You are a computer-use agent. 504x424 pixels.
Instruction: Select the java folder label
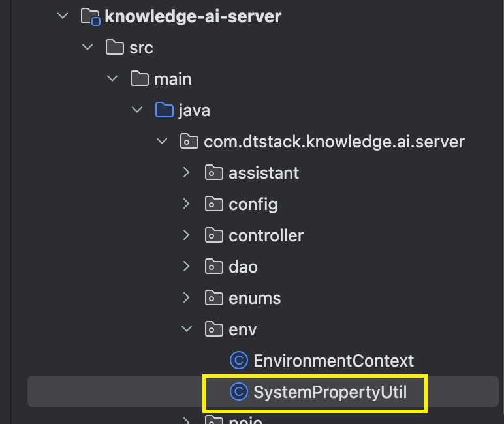pyautogui.click(x=194, y=111)
